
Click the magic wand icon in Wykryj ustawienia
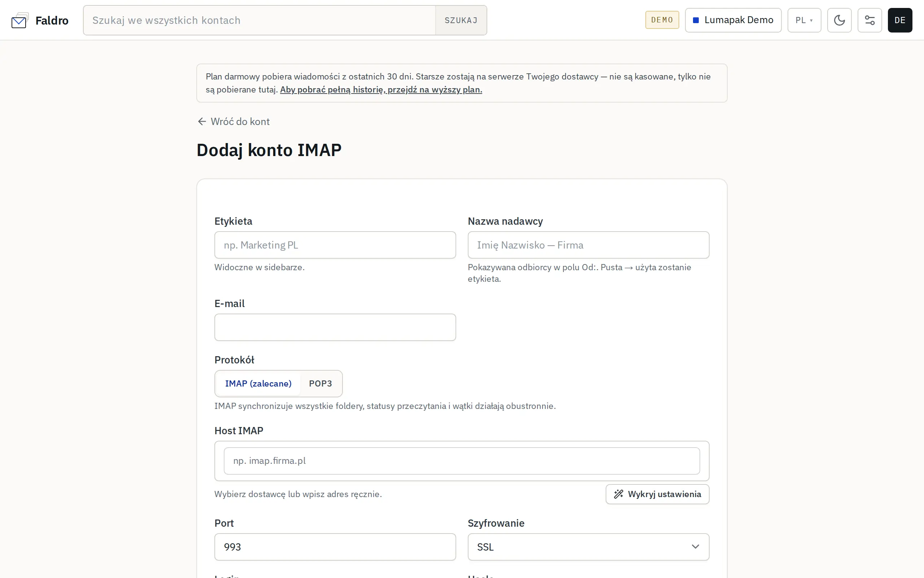[619, 494]
